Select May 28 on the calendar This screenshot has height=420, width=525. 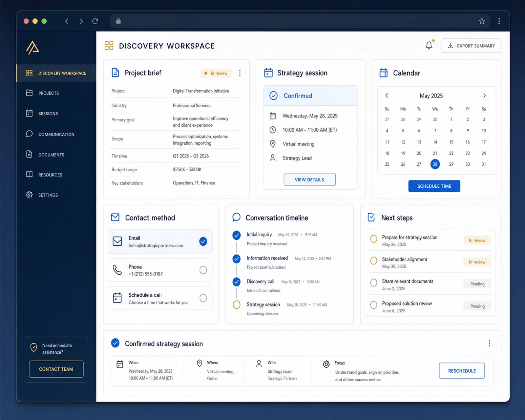[x=435, y=164]
